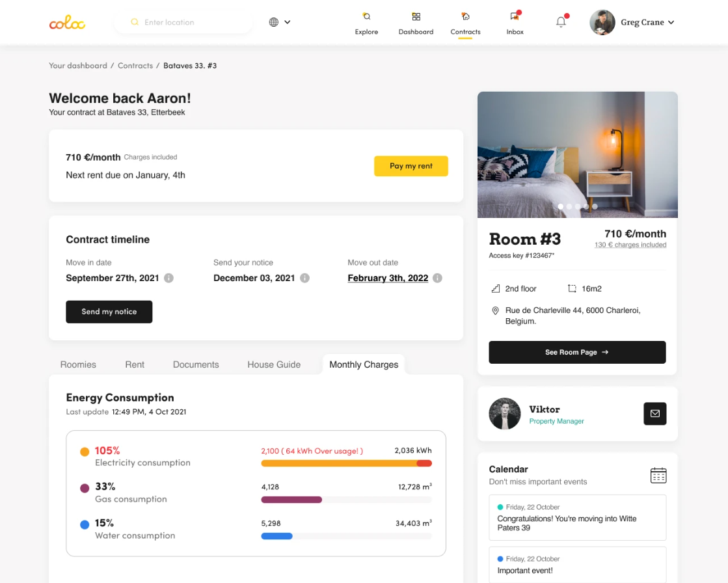This screenshot has height=583, width=728.
Task: Focus the Enter location search field
Action: click(x=183, y=22)
